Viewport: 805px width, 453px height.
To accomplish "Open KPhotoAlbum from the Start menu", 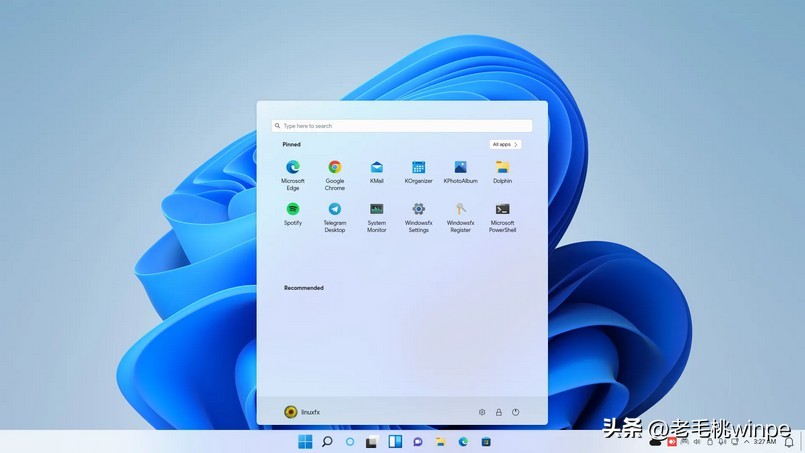I will click(x=460, y=168).
